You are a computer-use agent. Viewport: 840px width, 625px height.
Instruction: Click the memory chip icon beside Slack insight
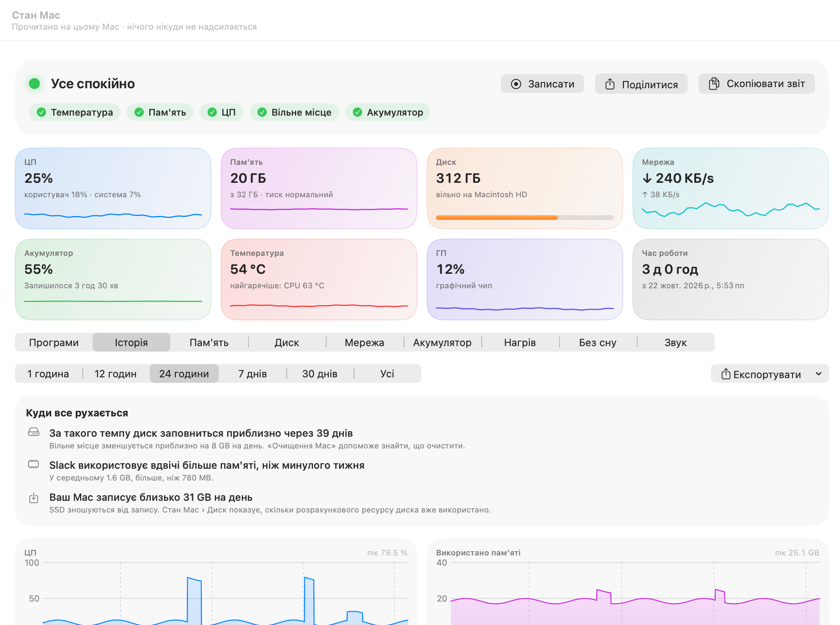coord(34,464)
